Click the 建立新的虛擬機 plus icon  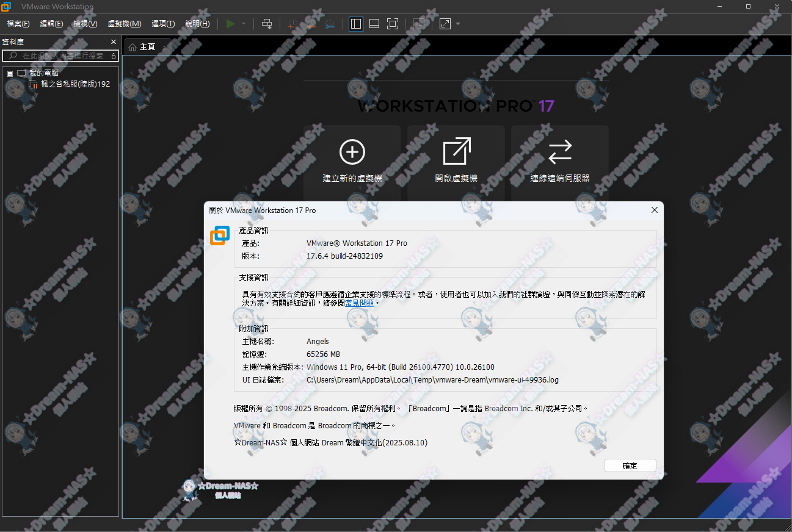pos(352,152)
